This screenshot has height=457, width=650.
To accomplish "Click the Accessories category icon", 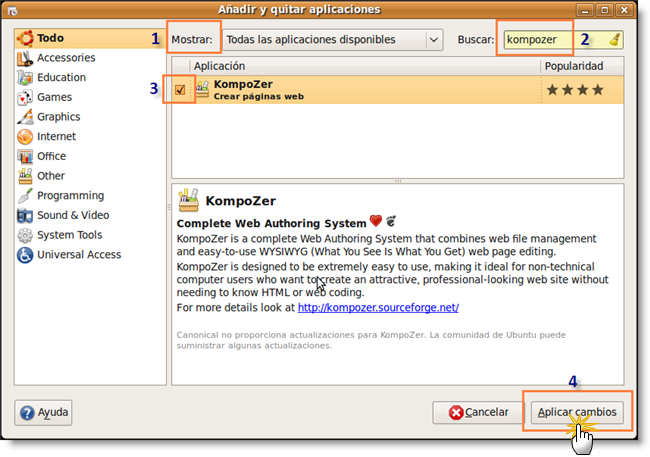I will click(x=25, y=58).
